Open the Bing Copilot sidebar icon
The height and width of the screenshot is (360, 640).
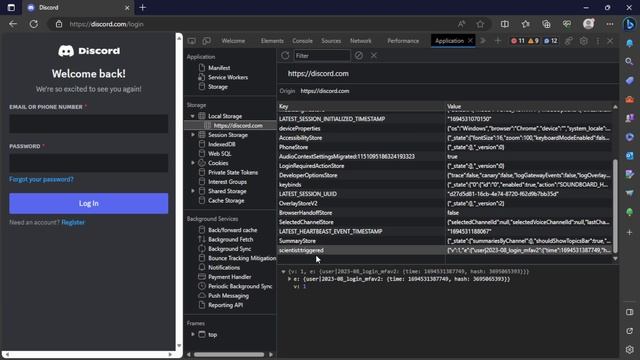click(629, 24)
